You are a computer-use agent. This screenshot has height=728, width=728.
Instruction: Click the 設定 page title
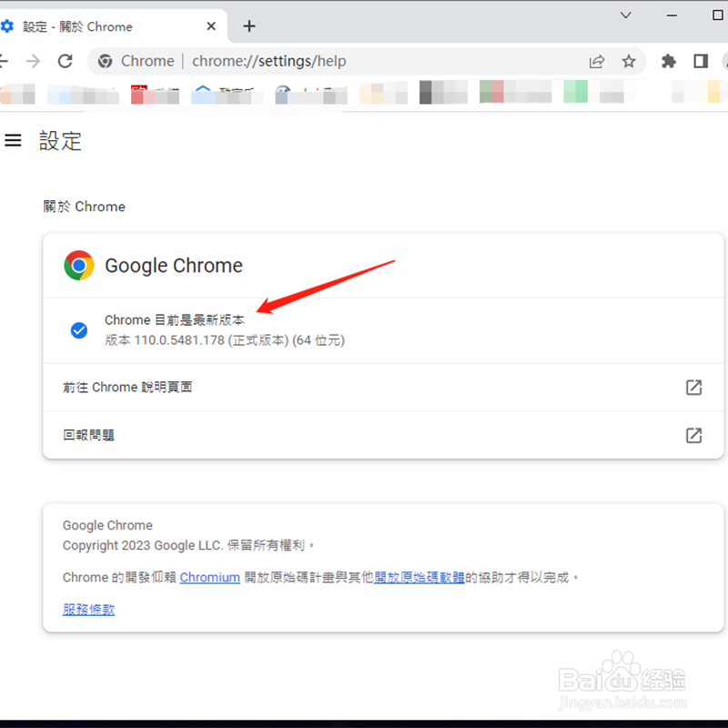click(60, 140)
